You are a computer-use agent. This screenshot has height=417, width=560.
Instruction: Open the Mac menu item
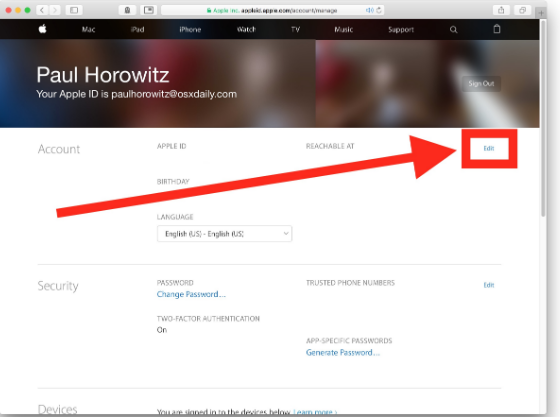pos(88,29)
